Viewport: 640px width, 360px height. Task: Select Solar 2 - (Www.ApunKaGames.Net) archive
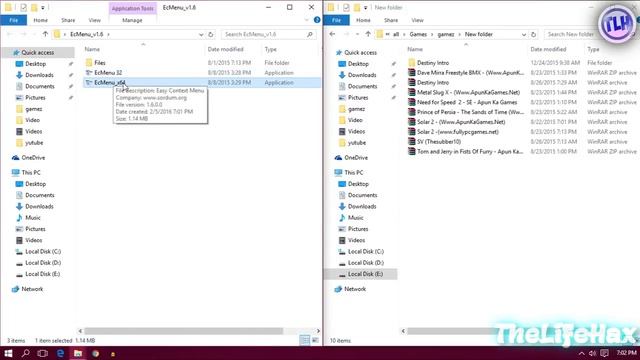(x=461, y=122)
